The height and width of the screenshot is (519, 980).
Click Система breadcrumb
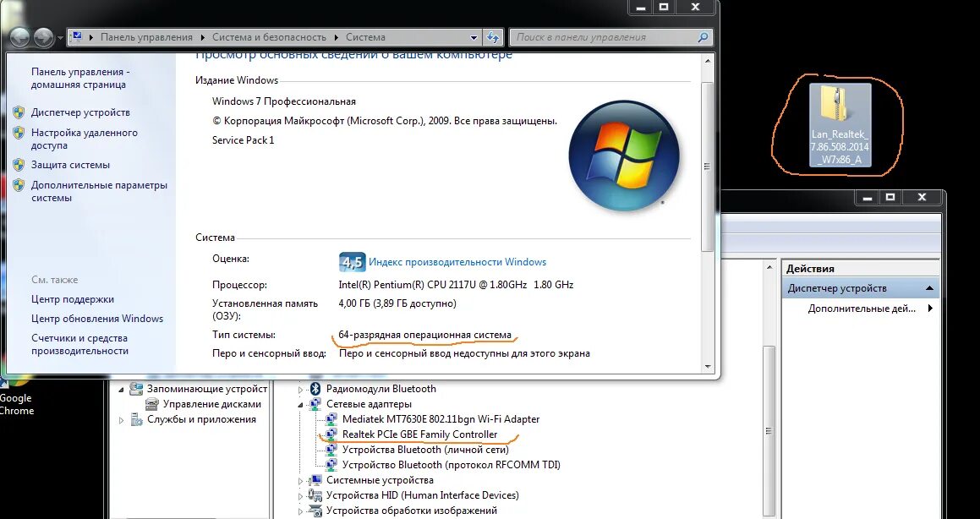tap(365, 37)
